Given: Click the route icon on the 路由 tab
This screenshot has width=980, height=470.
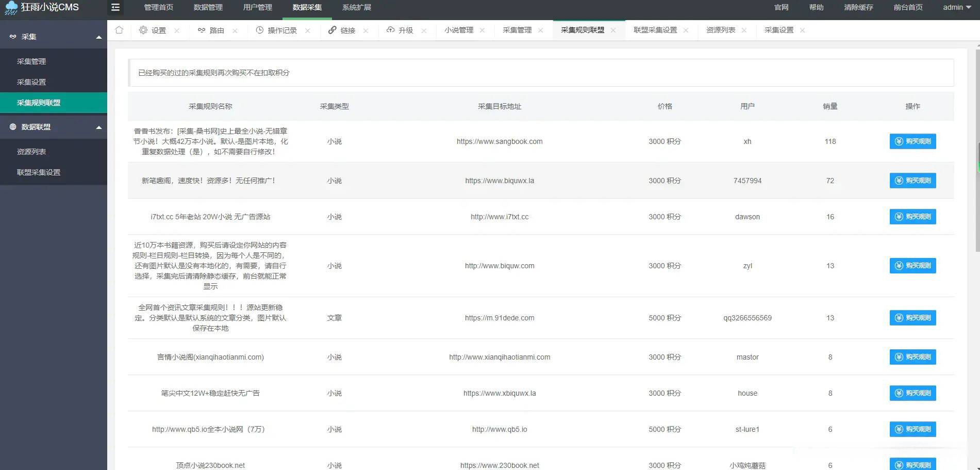Looking at the screenshot, I should [x=202, y=30].
